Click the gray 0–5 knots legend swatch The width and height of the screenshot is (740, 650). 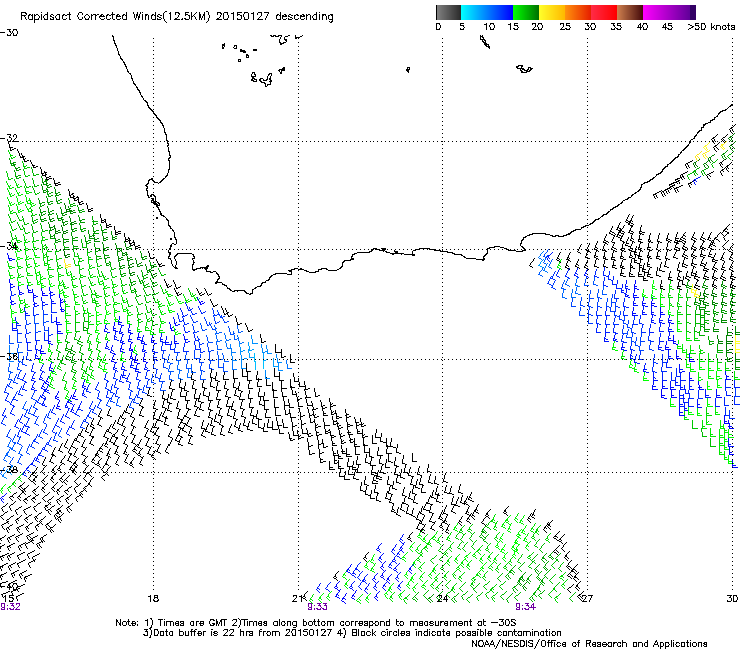pyautogui.click(x=448, y=12)
